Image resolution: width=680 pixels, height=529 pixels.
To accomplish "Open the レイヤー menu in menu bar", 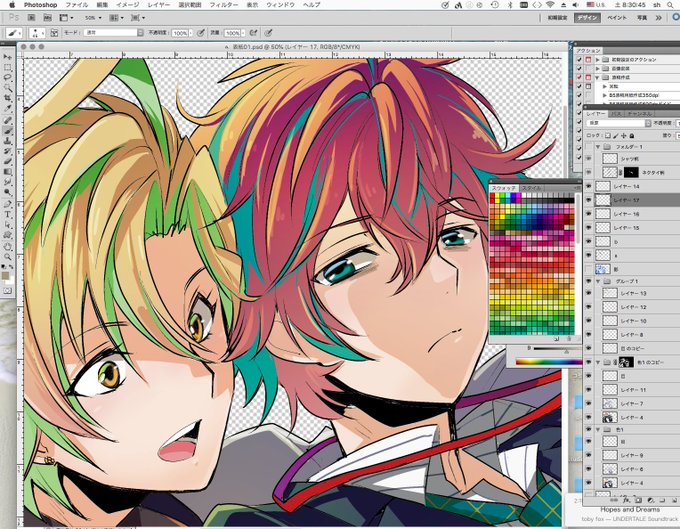I will [159, 5].
